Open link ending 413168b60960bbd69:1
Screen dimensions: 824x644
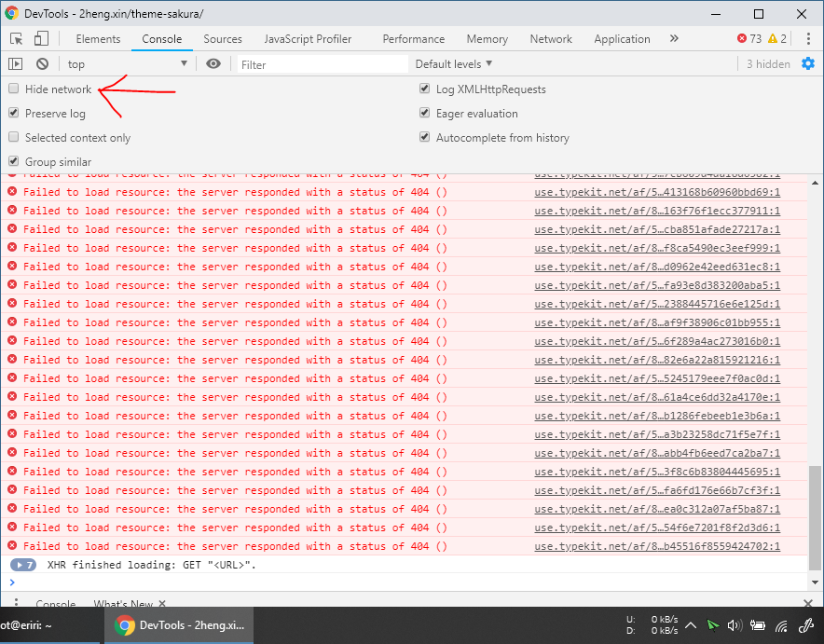657,192
